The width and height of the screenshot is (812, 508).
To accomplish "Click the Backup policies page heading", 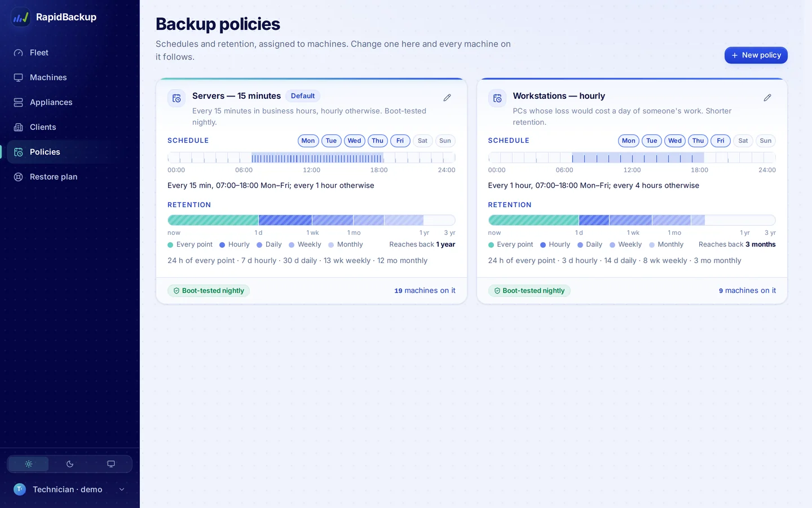I will [218, 24].
